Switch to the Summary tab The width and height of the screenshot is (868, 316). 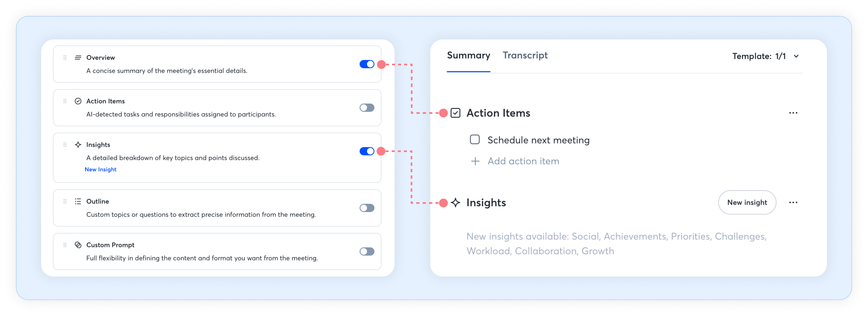[469, 55]
